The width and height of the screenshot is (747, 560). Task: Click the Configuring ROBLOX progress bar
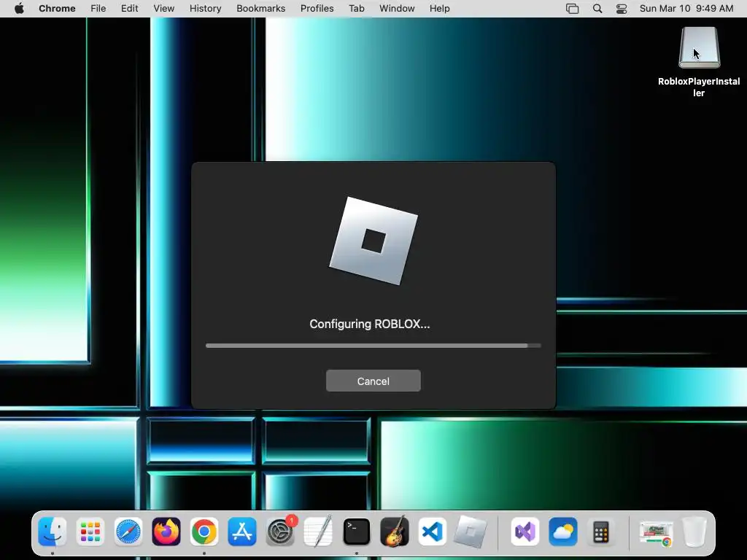tap(373, 346)
